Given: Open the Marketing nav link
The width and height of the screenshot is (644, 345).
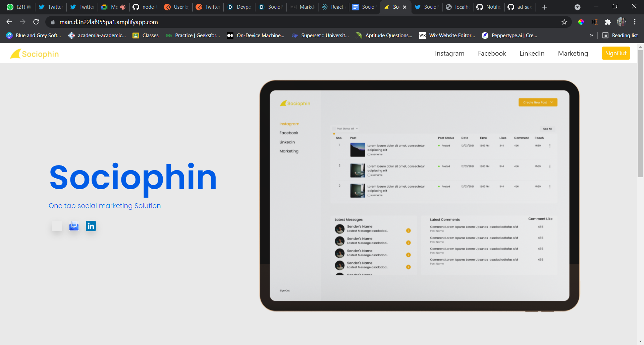Looking at the screenshot, I should [573, 53].
